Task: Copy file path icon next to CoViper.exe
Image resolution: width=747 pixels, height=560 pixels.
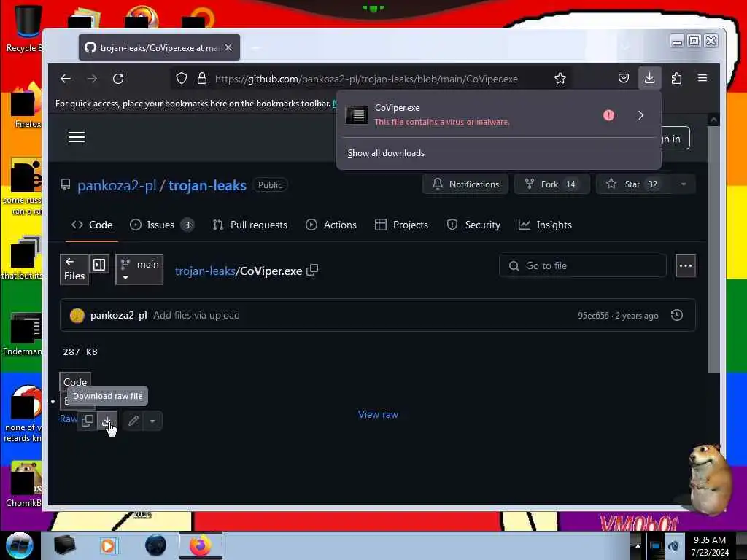Action: [x=312, y=271]
